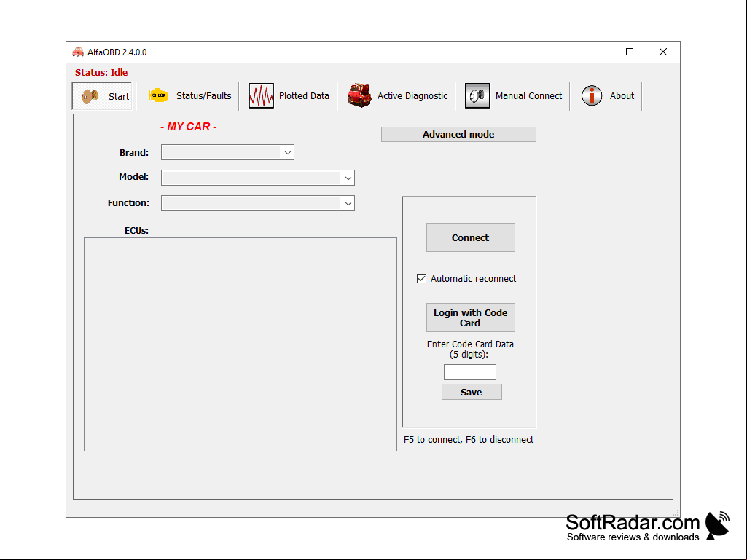The height and width of the screenshot is (560, 747).
Task: Click Login with Code Card button
Action: [470, 318]
